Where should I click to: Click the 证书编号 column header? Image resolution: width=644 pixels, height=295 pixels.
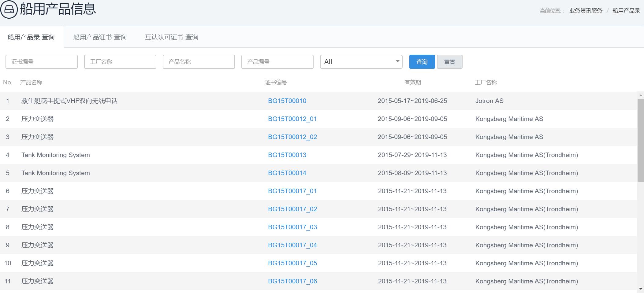pyautogui.click(x=276, y=83)
